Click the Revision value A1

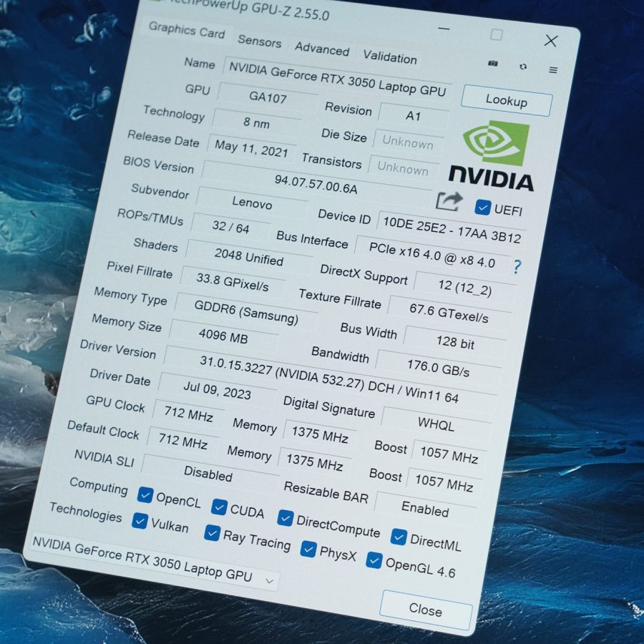413,116
